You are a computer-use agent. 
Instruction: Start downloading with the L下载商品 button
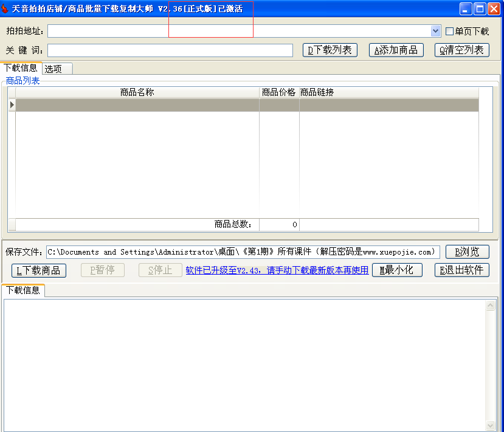[38, 270]
